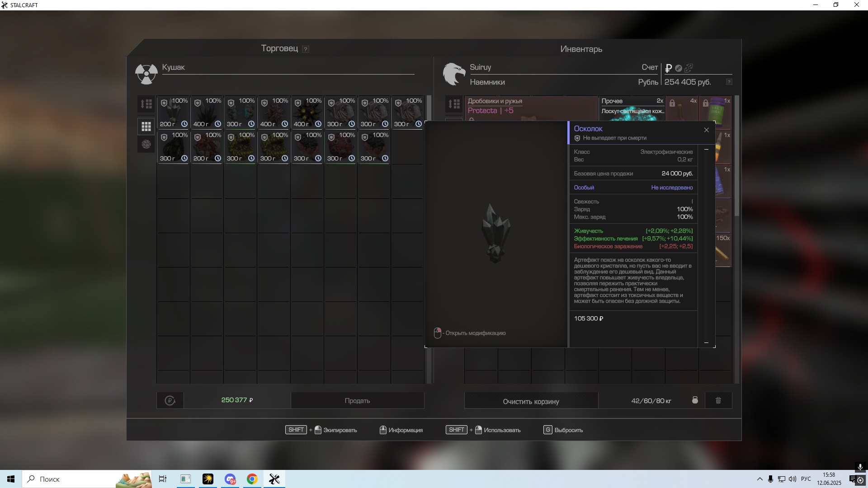Select the round coin currency icon
The width and height of the screenshot is (868, 488).
point(679,68)
